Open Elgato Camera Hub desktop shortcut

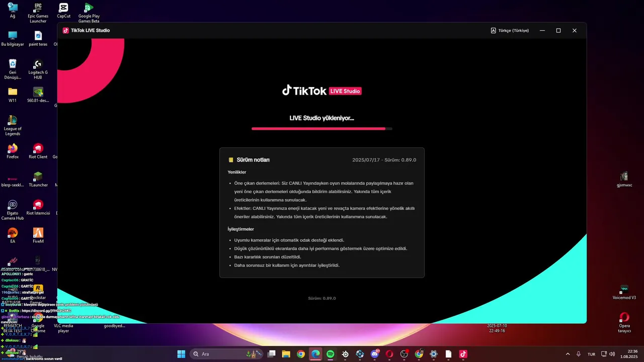(x=13, y=210)
